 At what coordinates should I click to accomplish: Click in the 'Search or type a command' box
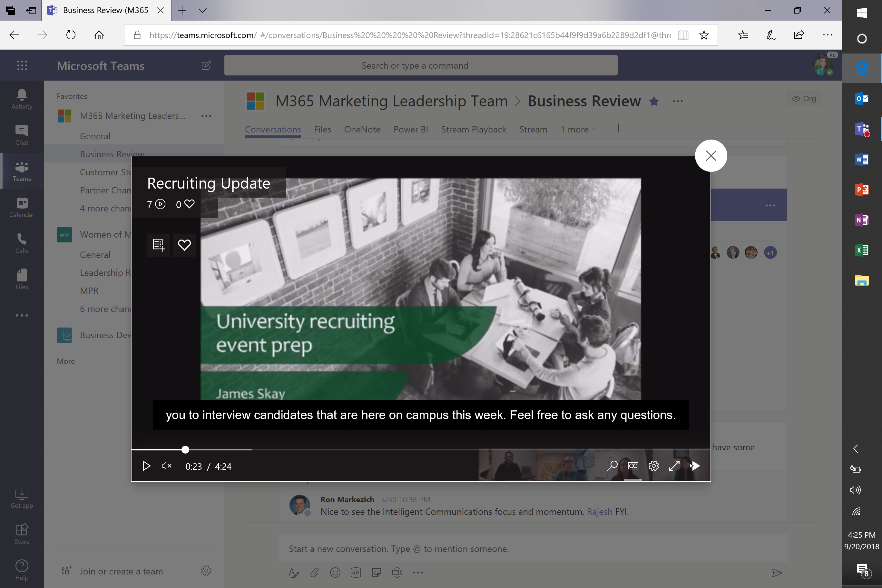tap(420, 66)
